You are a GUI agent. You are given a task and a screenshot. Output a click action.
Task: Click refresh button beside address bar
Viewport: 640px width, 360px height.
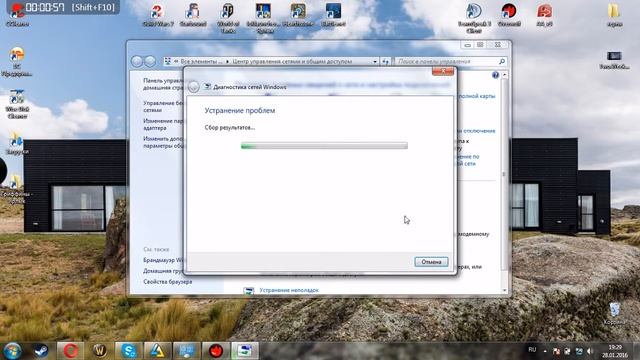tap(385, 62)
